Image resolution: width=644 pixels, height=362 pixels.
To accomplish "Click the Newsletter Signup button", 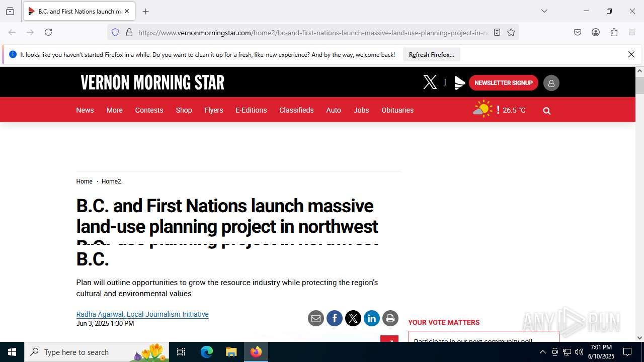I will tap(504, 83).
